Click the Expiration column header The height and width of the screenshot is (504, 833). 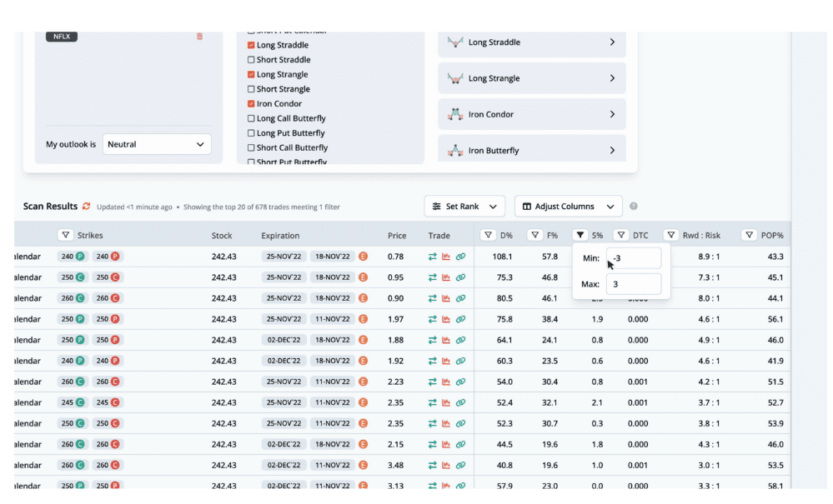tap(280, 236)
